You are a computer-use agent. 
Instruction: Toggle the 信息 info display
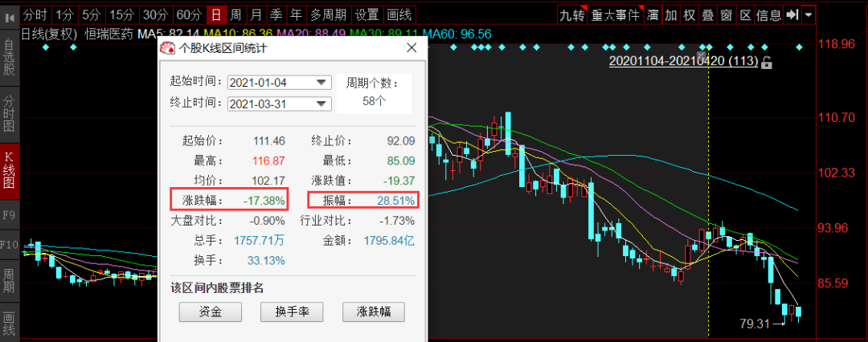769,14
